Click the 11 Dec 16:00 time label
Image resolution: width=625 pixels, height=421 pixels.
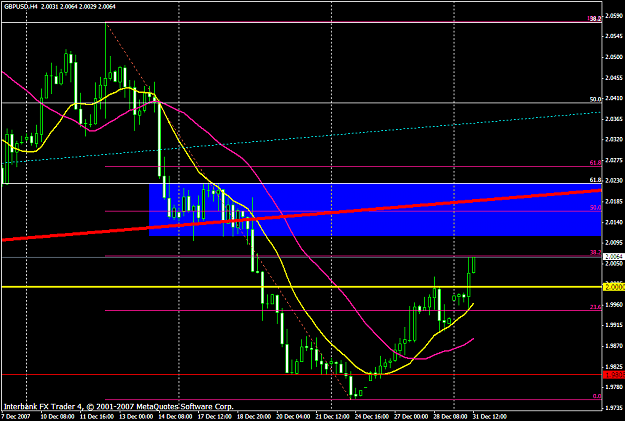pyautogui.click(x=96, y=417)
